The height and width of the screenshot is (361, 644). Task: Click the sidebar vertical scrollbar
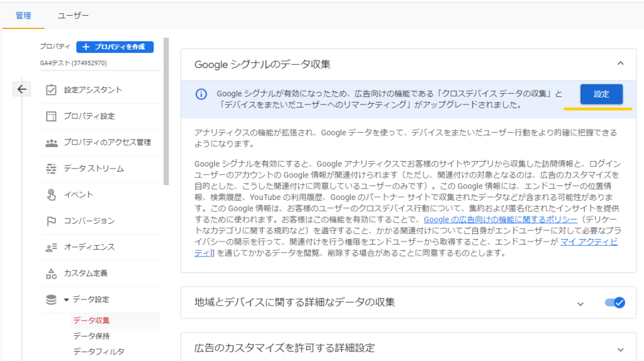166,112
